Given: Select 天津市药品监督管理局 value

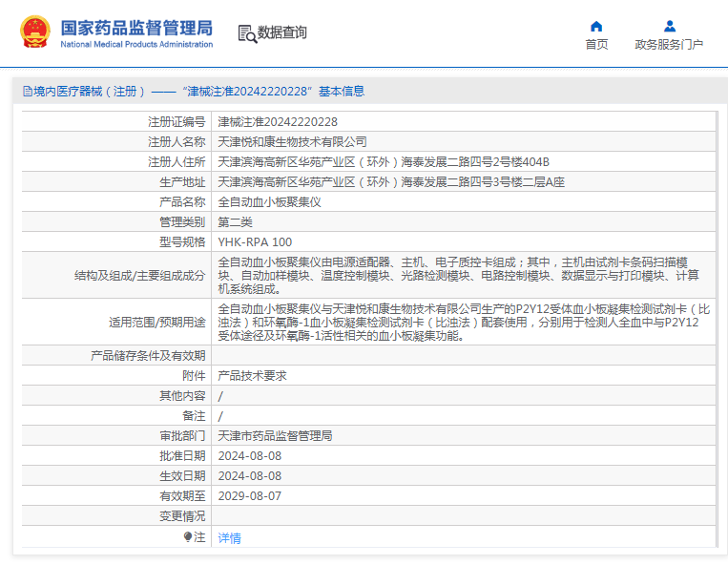Looking at the screenshot, I should [276, 435].
